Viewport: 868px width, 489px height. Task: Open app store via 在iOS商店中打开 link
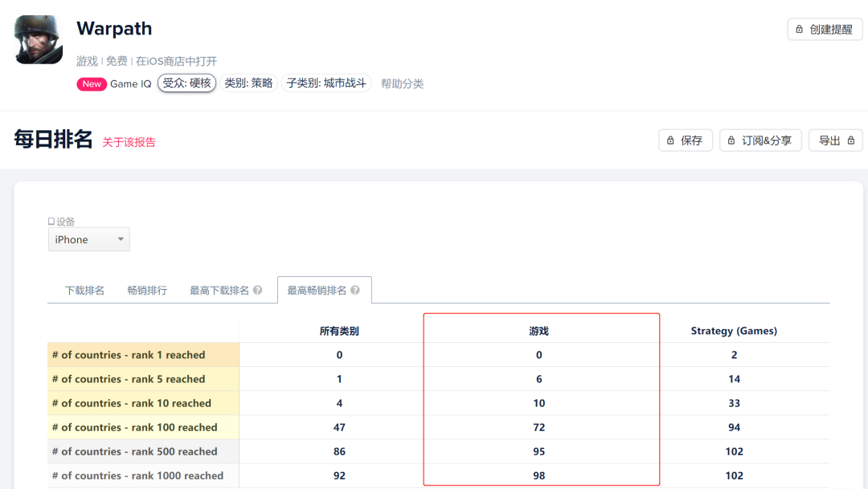pos(177,61)
